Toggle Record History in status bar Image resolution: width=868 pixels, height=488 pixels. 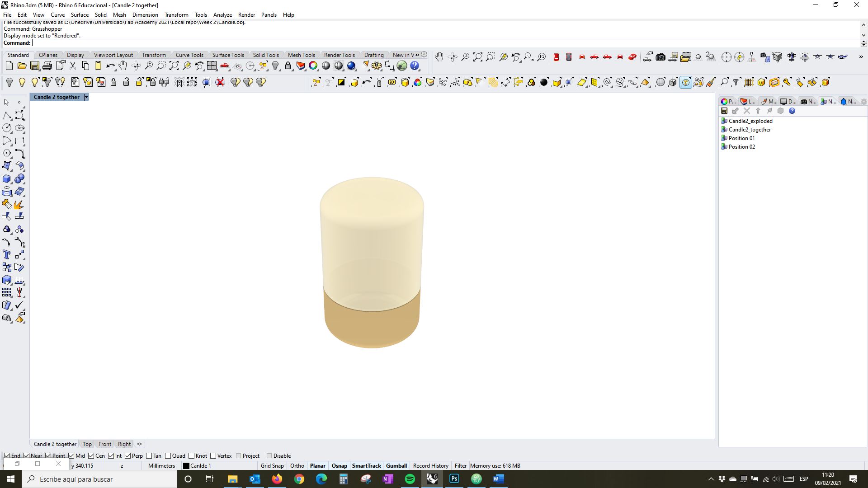pos(430,465)
